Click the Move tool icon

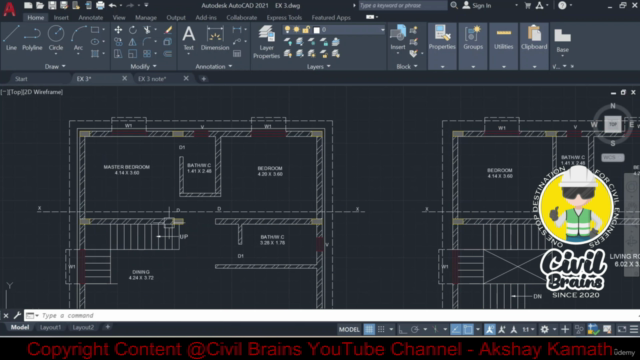118,30
